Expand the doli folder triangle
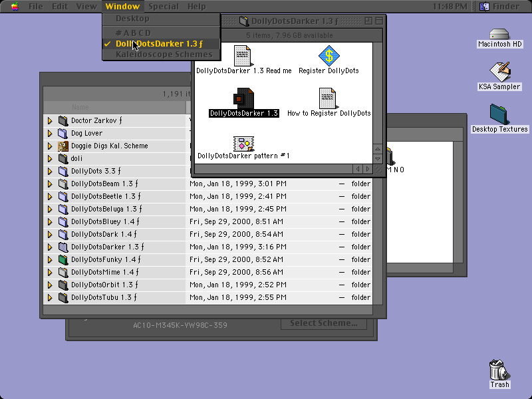 click(x=50, y=158)
